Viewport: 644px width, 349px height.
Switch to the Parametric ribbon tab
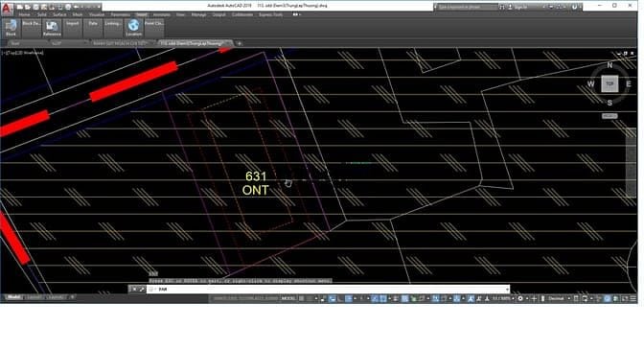[x=121, y=14]
